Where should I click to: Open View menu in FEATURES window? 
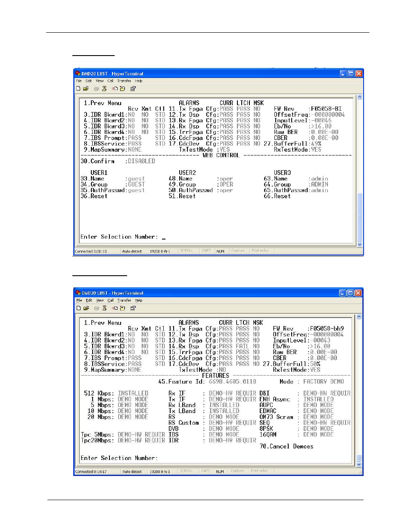(x=100, y=301)
